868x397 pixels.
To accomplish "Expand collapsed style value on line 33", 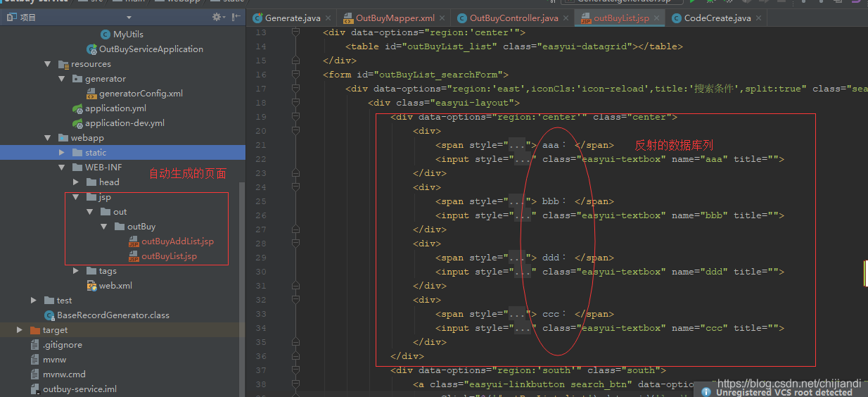I will tap(517, 314).
